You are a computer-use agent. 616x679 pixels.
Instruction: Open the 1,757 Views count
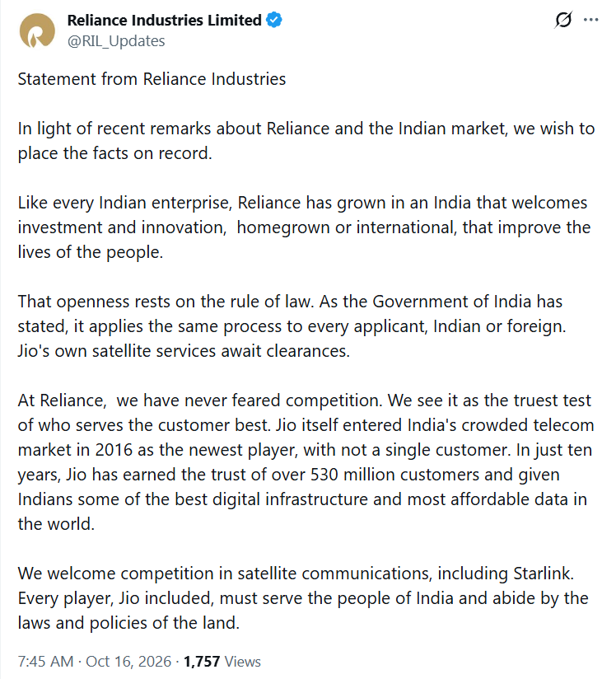[x=222, y=661]
